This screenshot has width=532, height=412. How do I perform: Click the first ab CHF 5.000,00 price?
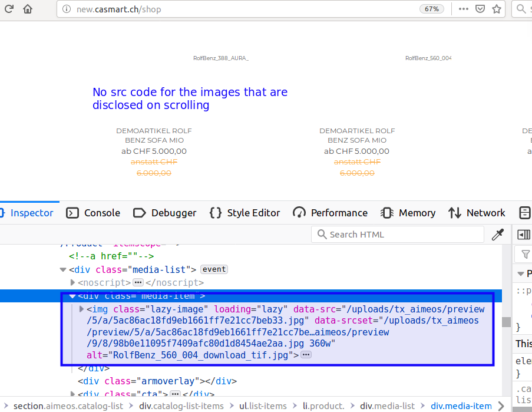154,151
